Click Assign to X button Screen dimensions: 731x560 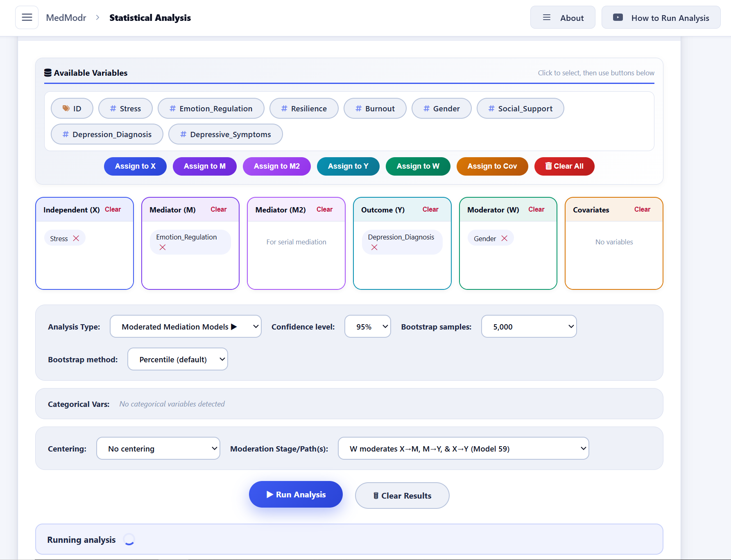tap(135, 166)
